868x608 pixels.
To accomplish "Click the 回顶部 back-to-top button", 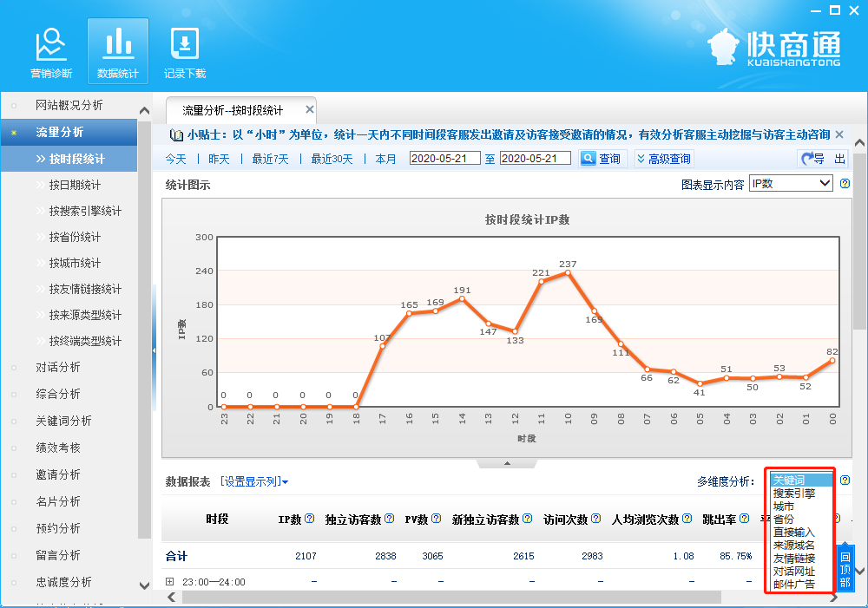I will pos(845,569).
